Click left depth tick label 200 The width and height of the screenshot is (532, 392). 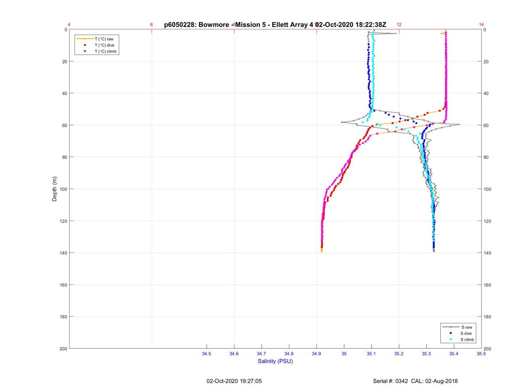coord(63,349)
